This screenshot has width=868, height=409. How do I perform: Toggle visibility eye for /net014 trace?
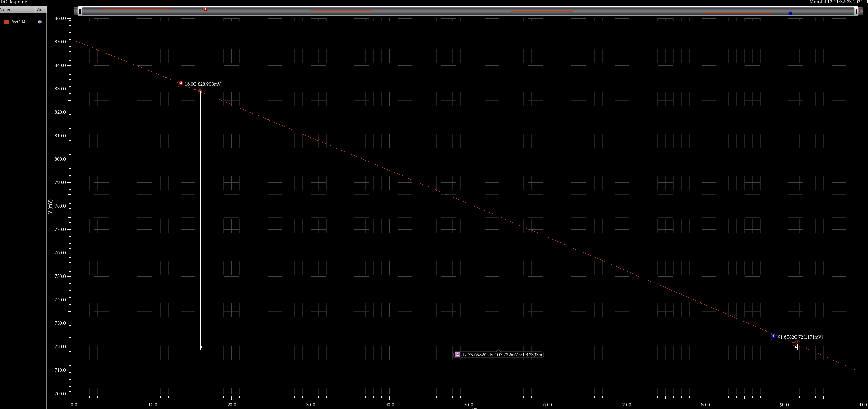(40, 22)
